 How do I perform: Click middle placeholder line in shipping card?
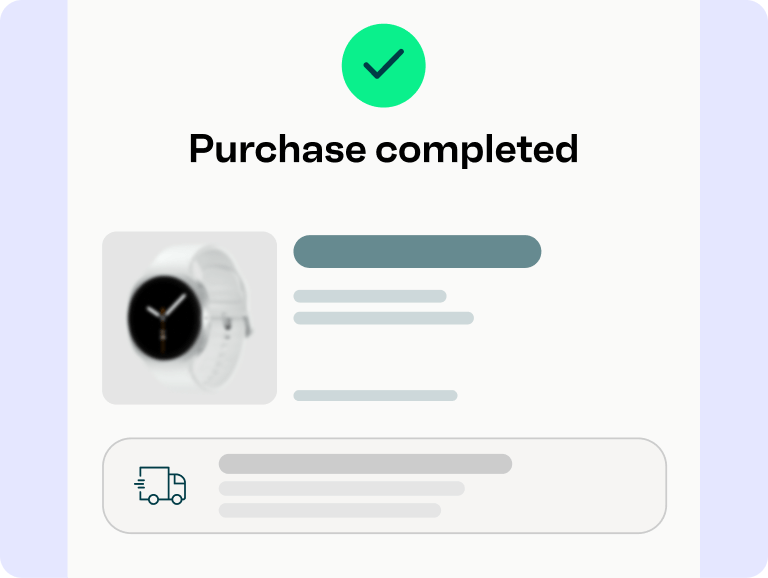pyautogui.click(x=341, y=488)
